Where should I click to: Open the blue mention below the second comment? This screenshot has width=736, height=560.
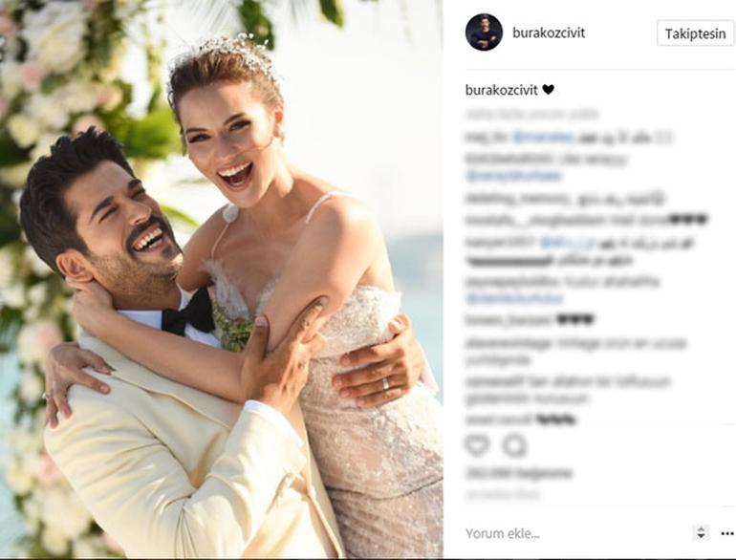coord(513,176)
